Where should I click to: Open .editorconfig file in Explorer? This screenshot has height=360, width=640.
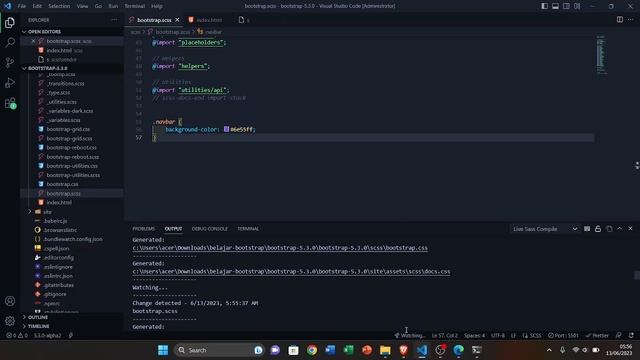pyautogui.click(x=58, y=257)
